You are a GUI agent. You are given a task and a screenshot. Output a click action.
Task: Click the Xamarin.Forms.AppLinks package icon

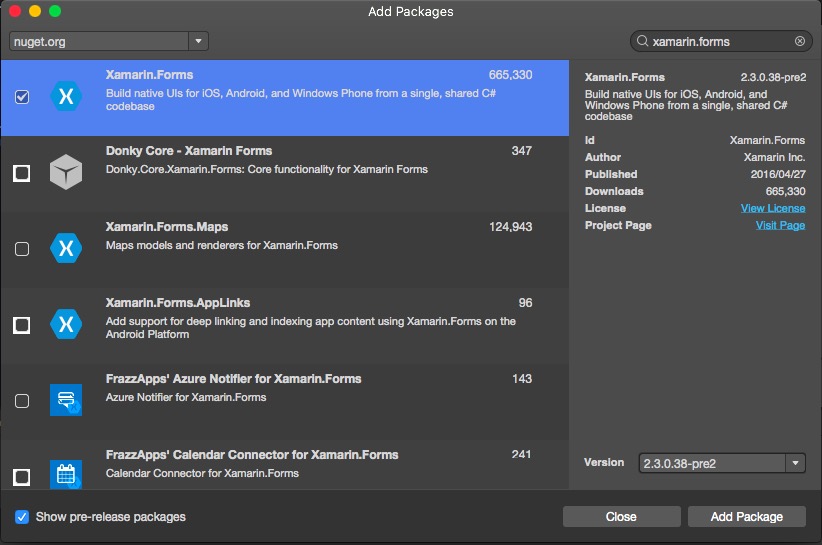pos(66,324)
